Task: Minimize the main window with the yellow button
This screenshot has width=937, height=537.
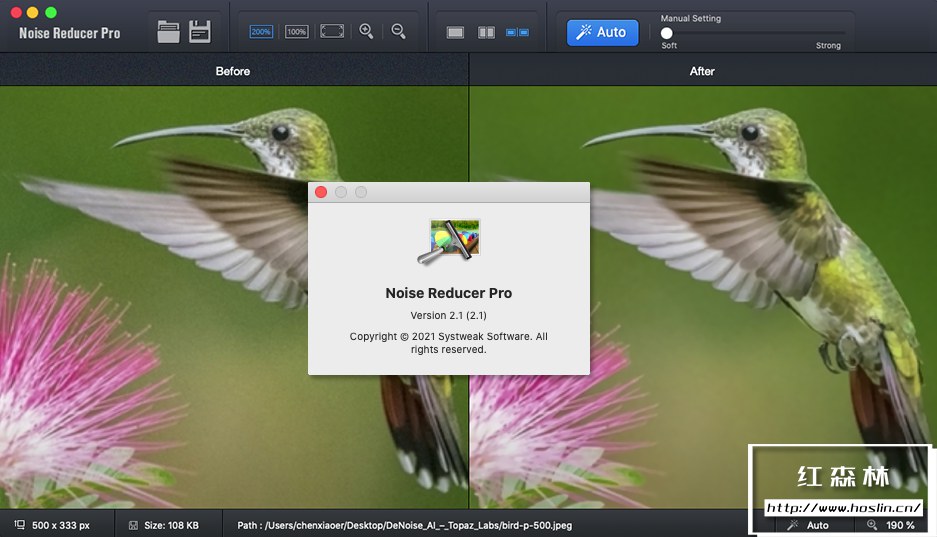Action: [33, 12]
